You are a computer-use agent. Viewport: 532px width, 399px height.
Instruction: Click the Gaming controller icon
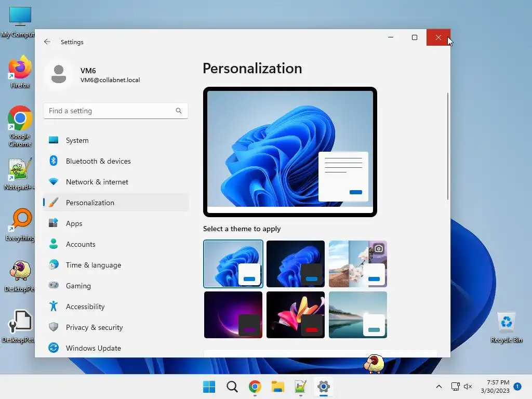54,285
